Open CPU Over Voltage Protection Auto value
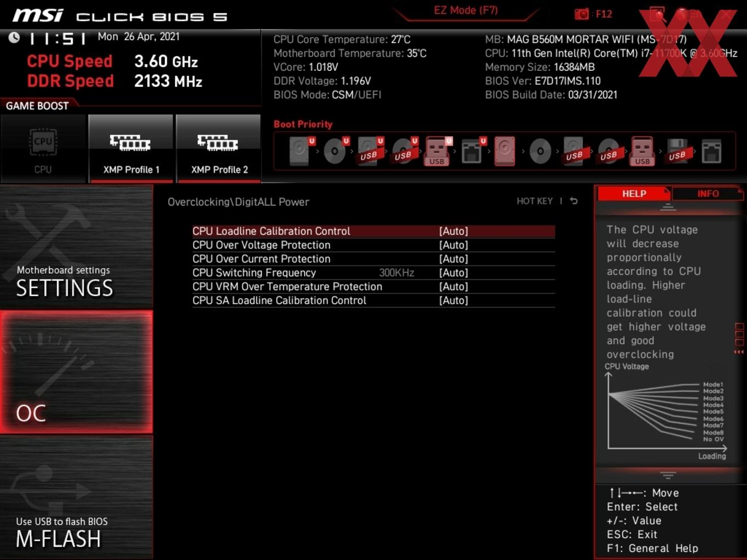This screenshot has height=560, width=747. pos(454,245)
